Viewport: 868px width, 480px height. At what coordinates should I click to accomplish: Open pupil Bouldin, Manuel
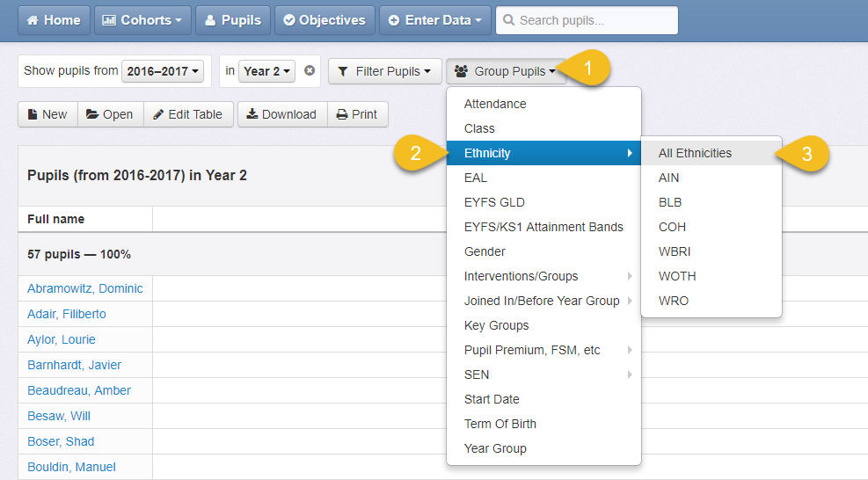coord(71,467)
